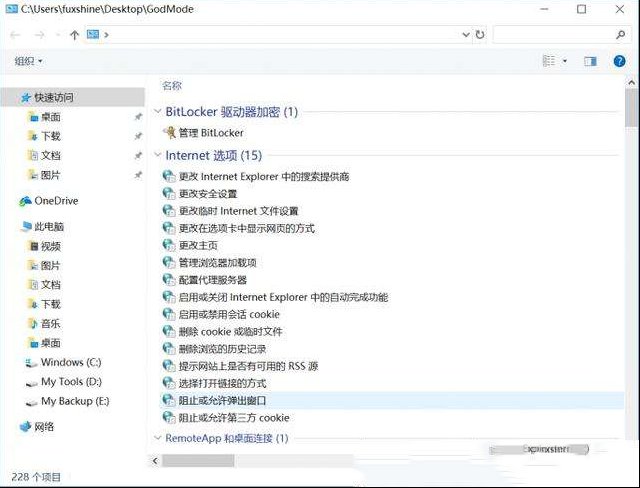Open 音乐 folder under this PC
Image resolution: width=640 pixels, height=488 pixels.
[x=51, y=324]
